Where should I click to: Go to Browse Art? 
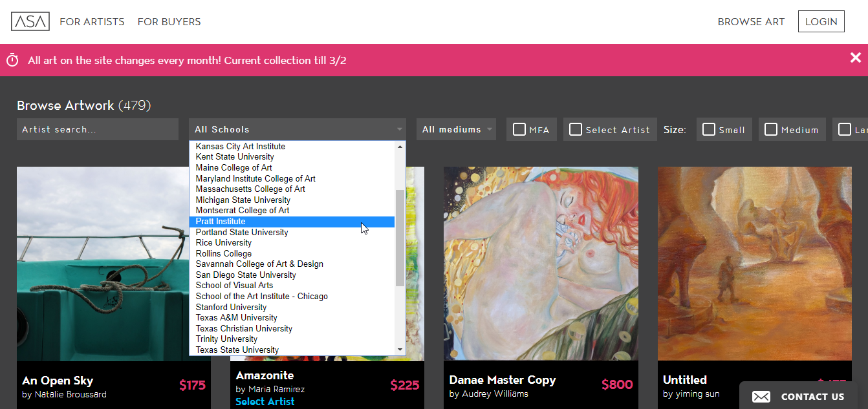(x=751, y=22)
